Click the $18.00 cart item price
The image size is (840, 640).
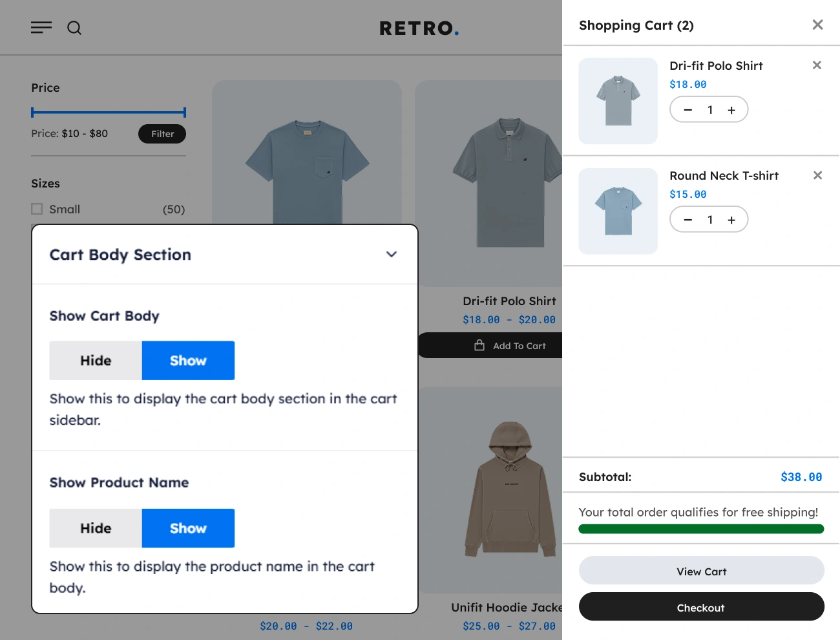click(x=688, y=84)
